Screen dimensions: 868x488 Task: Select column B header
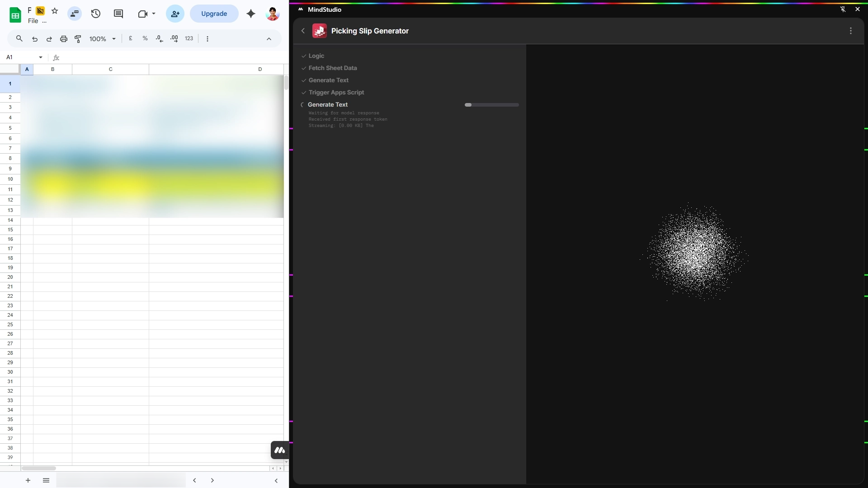coord(53,69)
